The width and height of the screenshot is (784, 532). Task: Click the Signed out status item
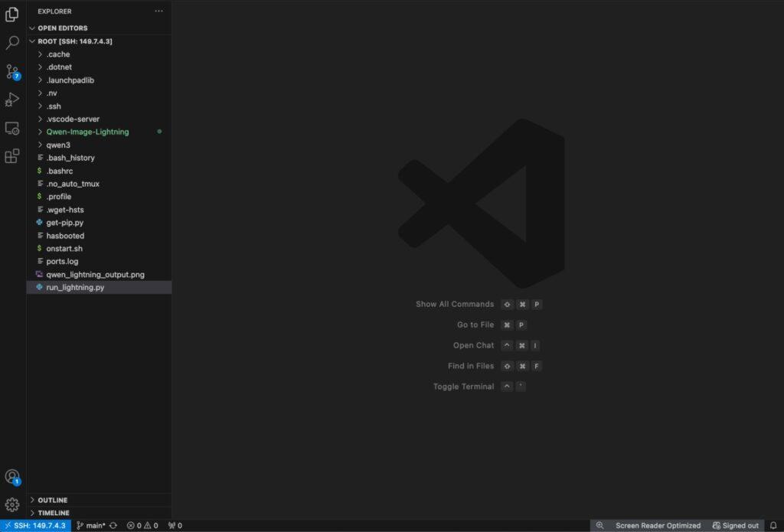click(736, 526)
